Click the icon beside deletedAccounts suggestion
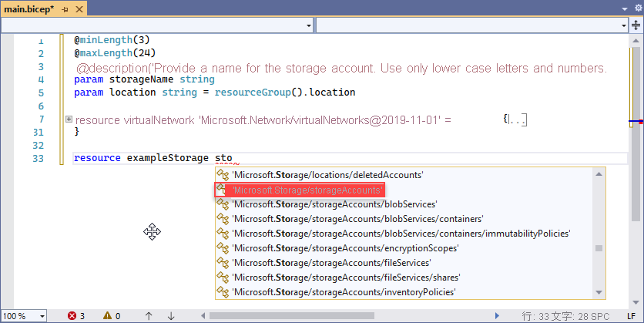Image resolution: width=644 pixels, height=323 pixels. pyautogui.click(x=223, y=175)
